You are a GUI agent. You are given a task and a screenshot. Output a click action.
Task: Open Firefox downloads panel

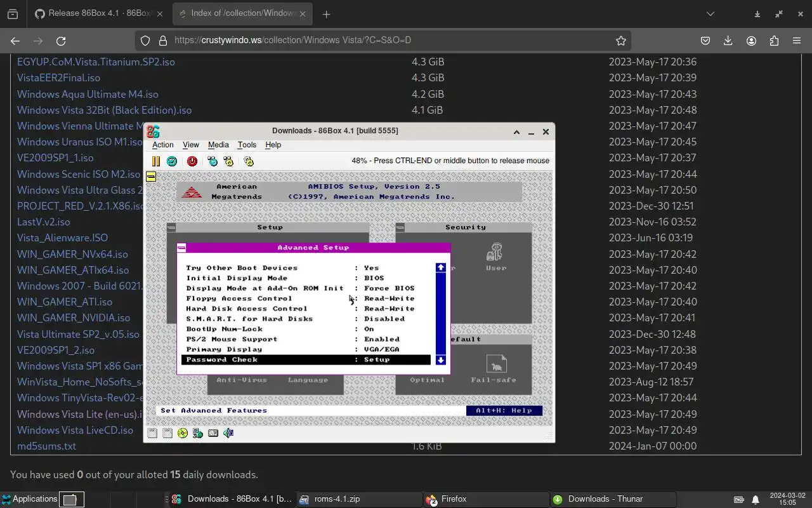pyautogui.click(x=728, y=41)
